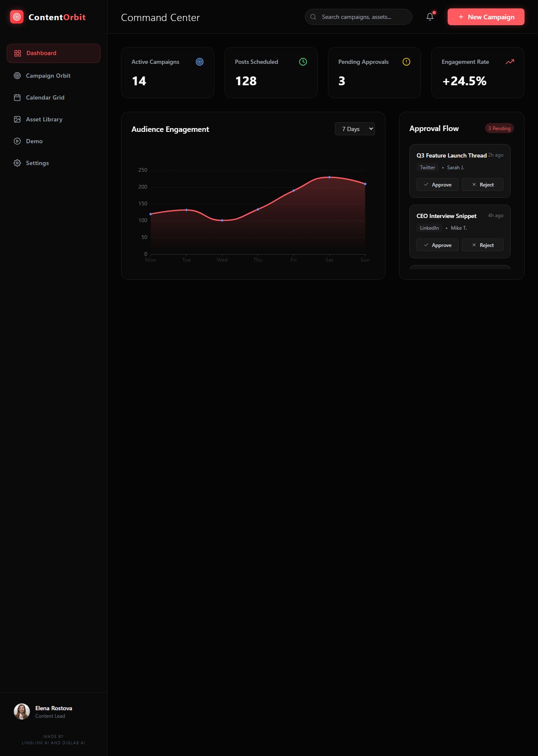Click the 128 posts scheduled value
The image size is (538, 756).
(x=246, y=81)
